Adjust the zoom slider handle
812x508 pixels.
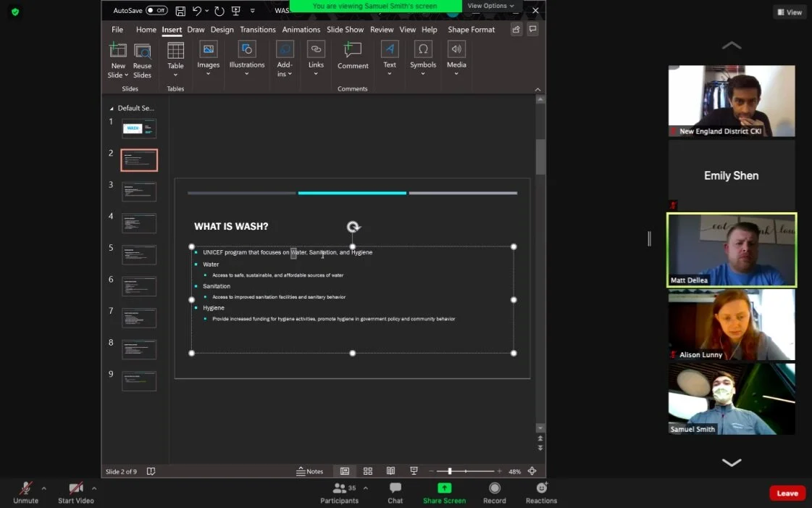[x=450, y=471]
